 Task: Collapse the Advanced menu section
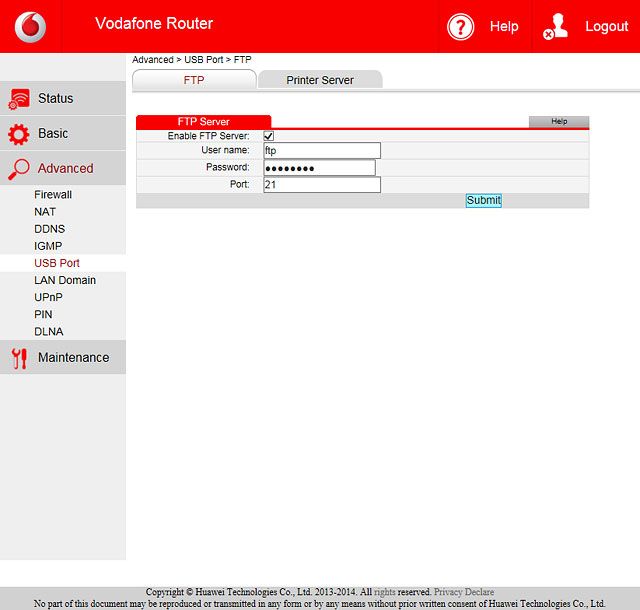tap(63, 168)
